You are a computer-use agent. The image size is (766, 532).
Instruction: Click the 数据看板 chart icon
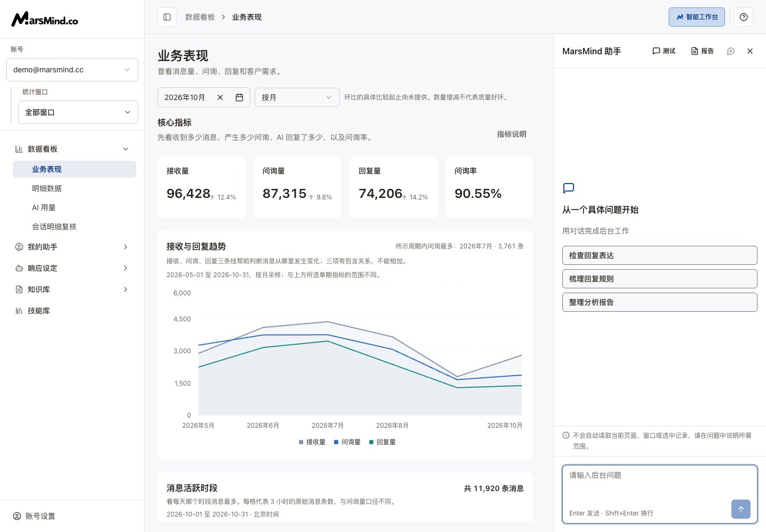pos(19,149)
